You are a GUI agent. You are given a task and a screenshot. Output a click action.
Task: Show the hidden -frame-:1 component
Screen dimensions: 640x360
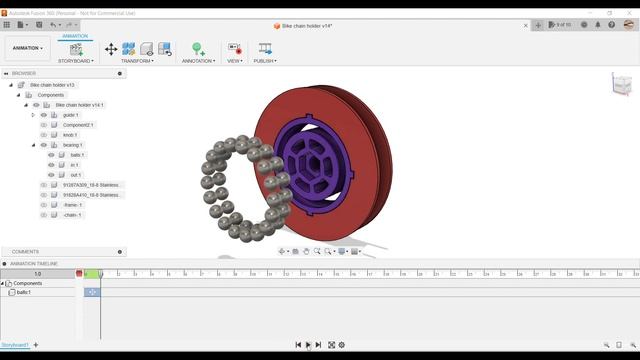coord(44,205)
